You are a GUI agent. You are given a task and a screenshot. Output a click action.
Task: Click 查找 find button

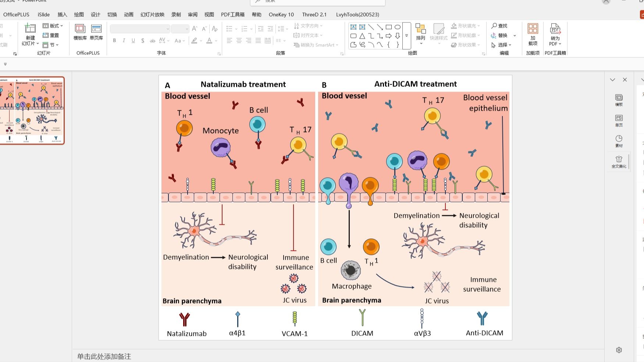click(499, 26)
